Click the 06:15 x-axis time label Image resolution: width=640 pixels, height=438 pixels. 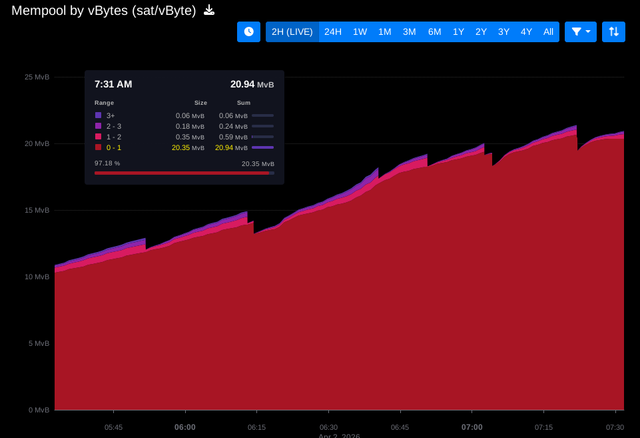pos(256,427)
